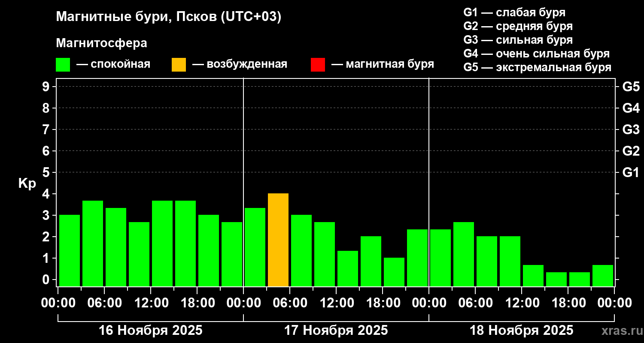Click the '17 Ноября 2025' date label

(336, 331)
